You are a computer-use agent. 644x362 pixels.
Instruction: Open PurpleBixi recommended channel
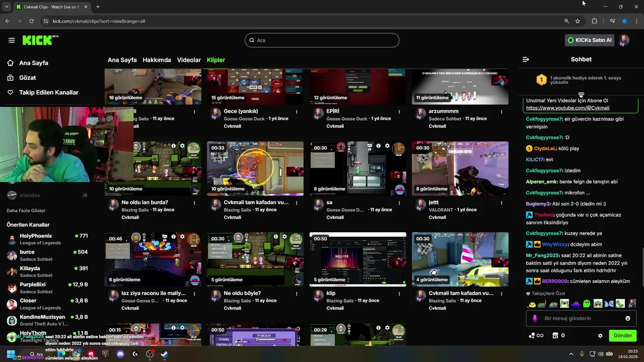(x=48, y=288)
